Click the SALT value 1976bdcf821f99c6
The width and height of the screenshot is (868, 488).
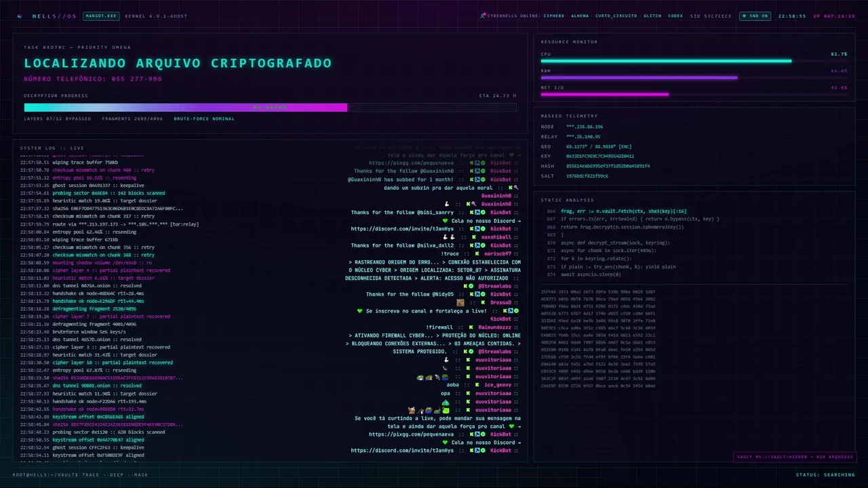587,176
